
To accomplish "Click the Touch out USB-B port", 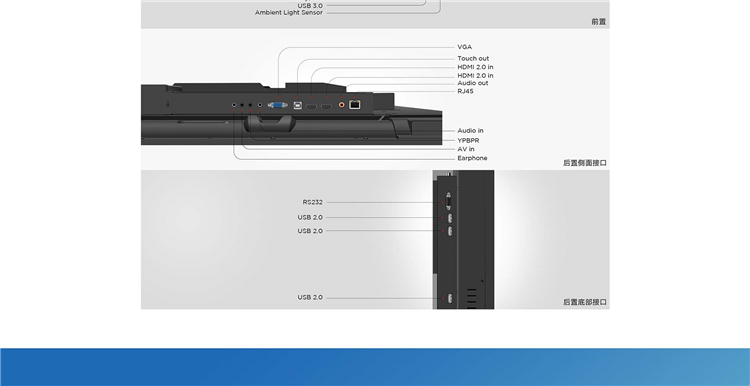I will coord(298,105).
